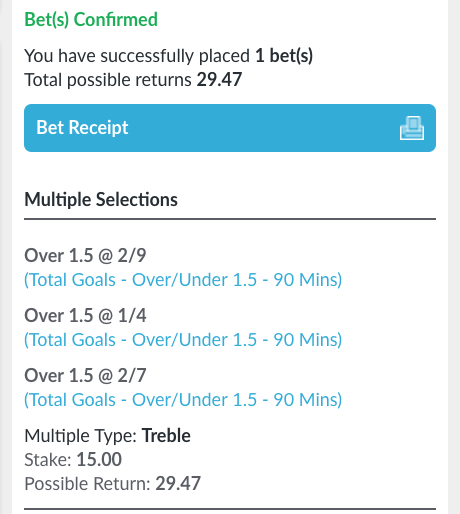Click divider line below Possible Return

(230, 509)
